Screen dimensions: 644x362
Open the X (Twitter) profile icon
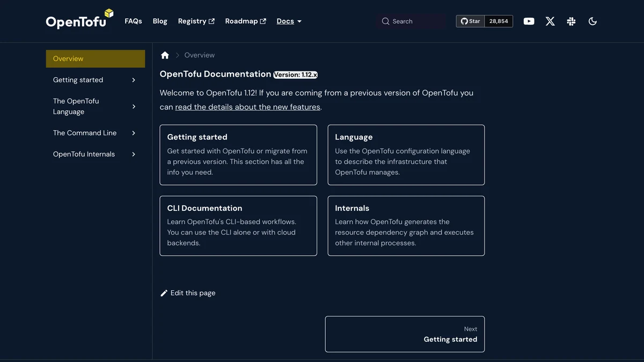(x=550, y=21)
